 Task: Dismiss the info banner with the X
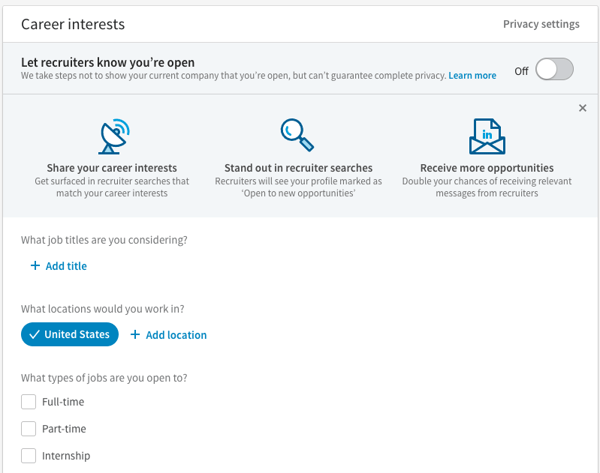pyautogui.click(x=583, y=108)
